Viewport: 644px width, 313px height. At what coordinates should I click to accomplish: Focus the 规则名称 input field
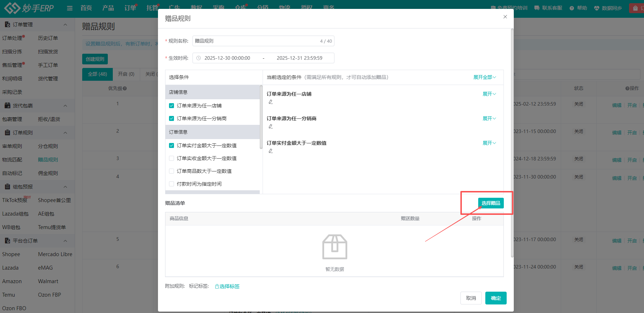point(263,41)
